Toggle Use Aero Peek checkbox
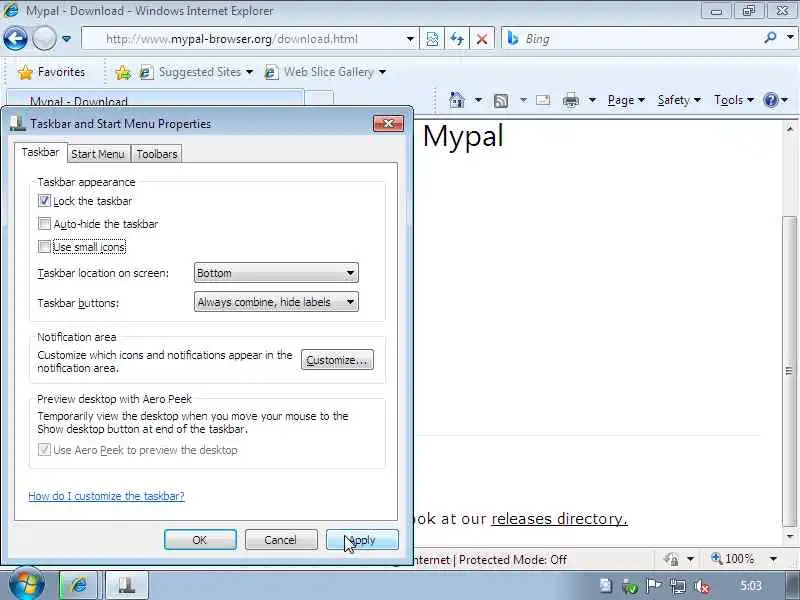800x600 pixels. pos(44,449)
